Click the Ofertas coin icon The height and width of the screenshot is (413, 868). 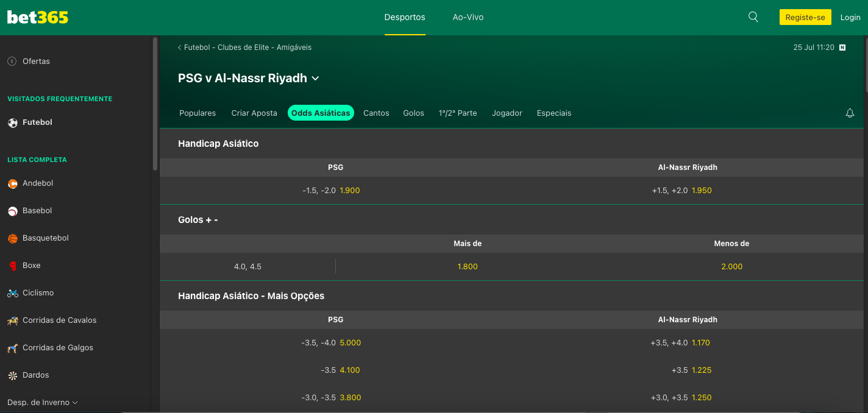coord(12,61)
